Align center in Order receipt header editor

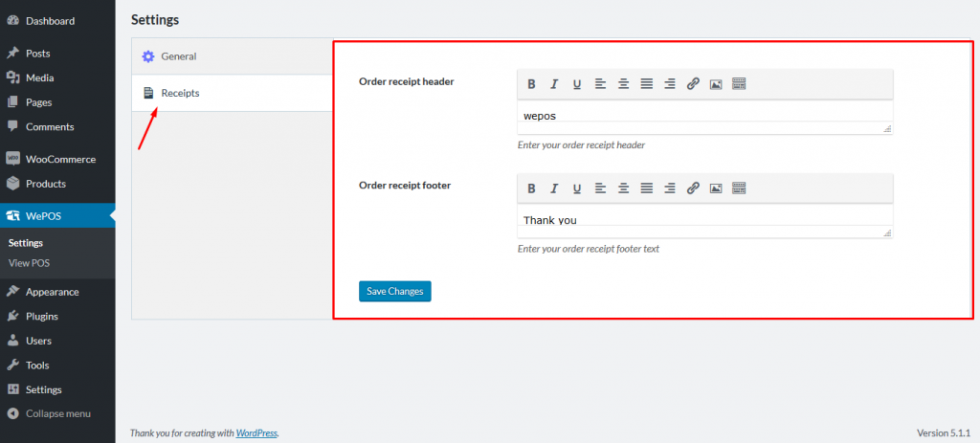[623, 84]
